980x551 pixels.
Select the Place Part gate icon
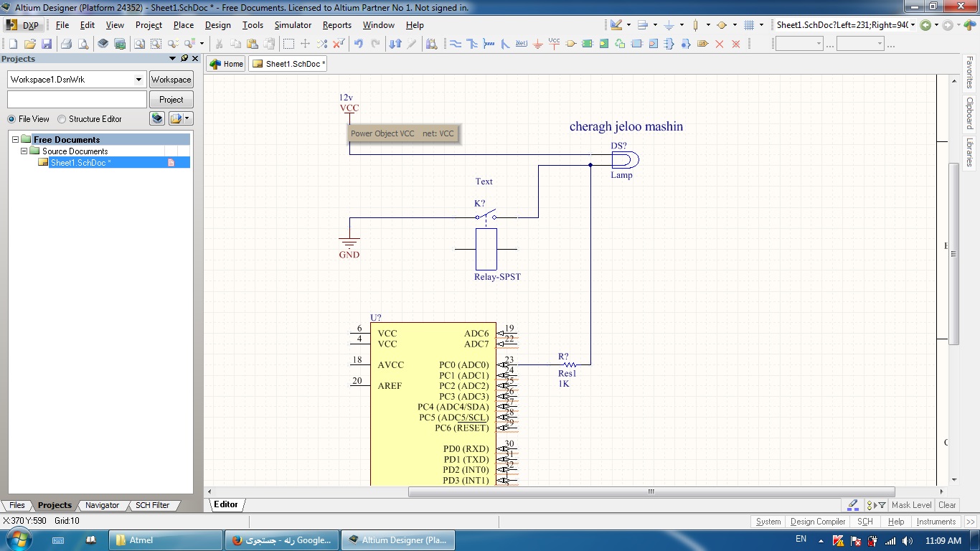(x=571, y=44)
